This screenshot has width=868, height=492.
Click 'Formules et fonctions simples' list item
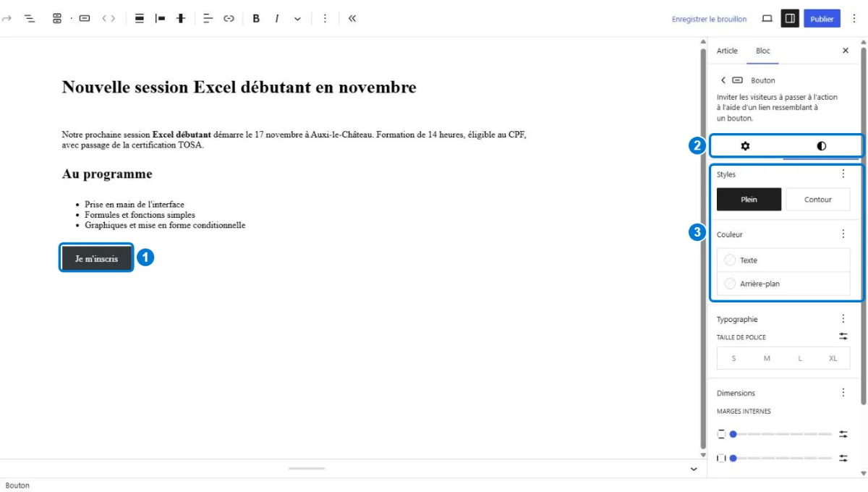[x=140, y=215]
